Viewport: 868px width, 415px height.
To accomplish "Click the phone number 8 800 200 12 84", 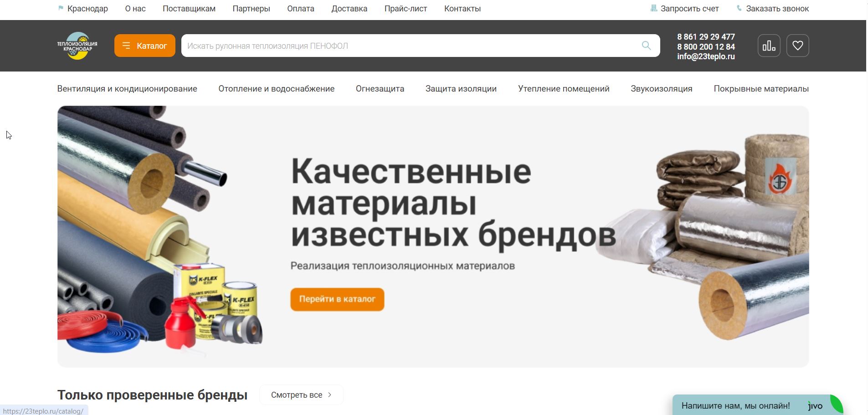I will (x=706, y=46).
